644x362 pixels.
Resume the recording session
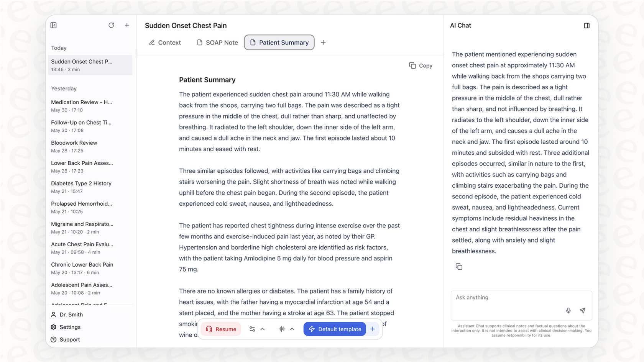tap(221, 329)
